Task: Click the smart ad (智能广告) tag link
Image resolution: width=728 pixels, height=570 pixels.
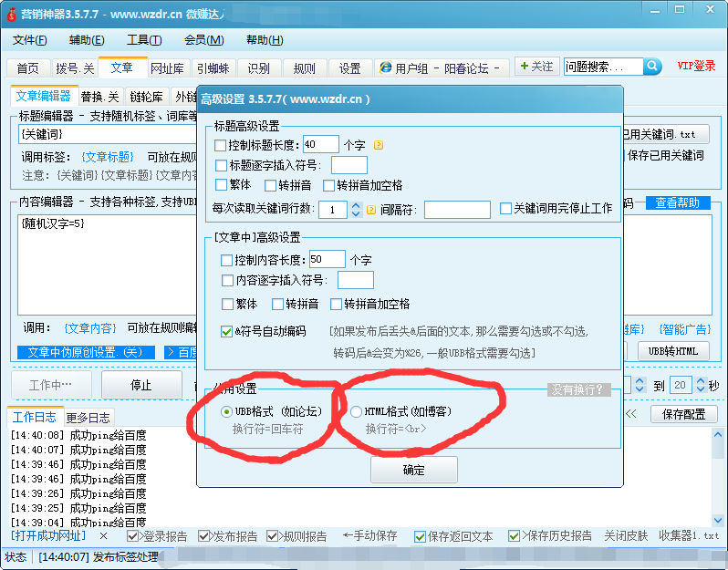Action: pos(685,329)
